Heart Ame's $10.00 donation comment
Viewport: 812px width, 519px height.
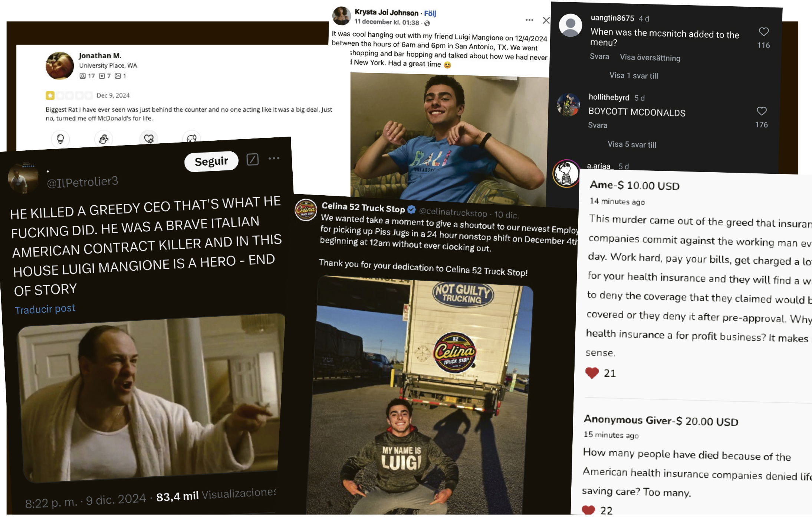(592, 373)
